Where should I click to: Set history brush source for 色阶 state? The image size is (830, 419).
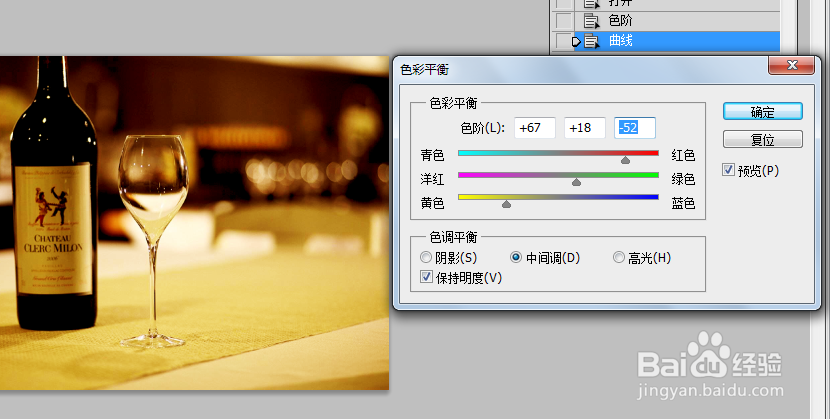click(x=563, y=21)
